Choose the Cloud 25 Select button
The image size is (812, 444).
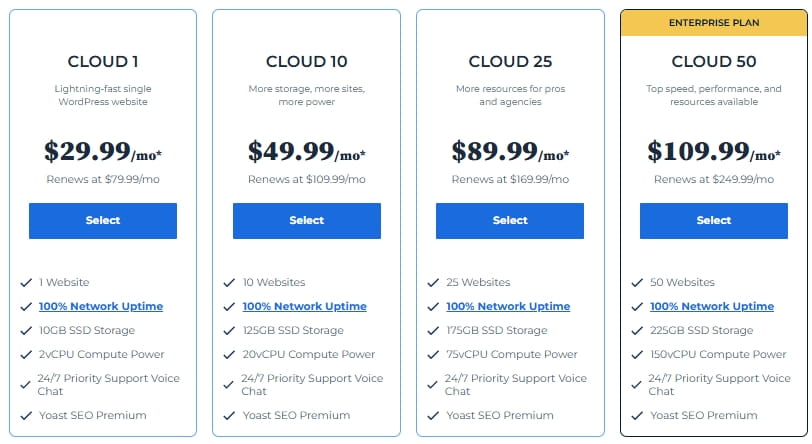510,221
